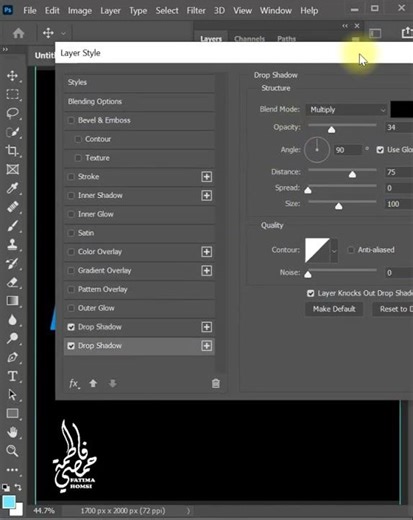Add another Stroke with plus button
The width and height of the screenshot is (413, 520).
tap(207, 177)
